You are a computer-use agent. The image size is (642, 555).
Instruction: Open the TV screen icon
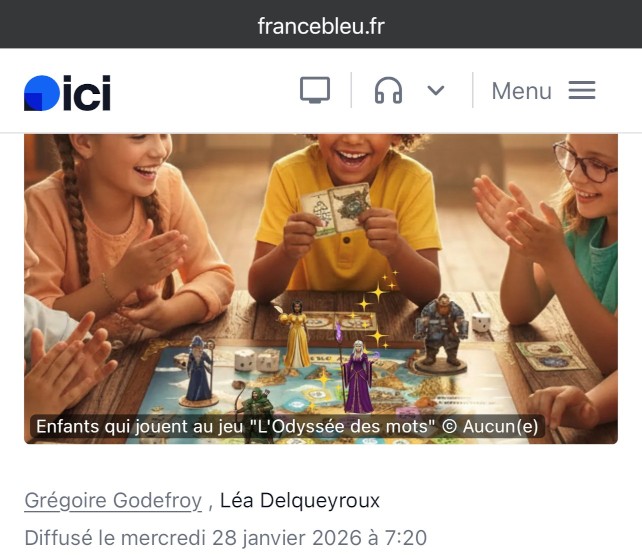tap(314, 90)
